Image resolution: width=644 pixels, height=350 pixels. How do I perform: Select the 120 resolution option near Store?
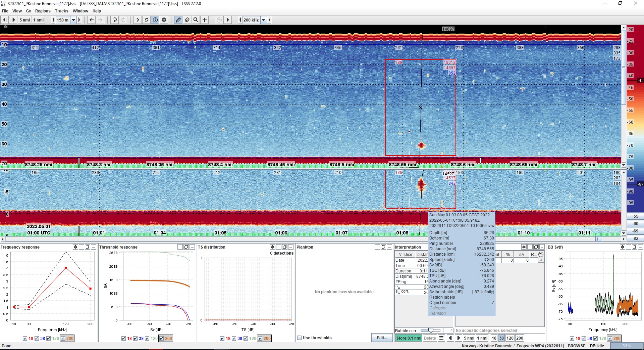(x=510, y=338)
